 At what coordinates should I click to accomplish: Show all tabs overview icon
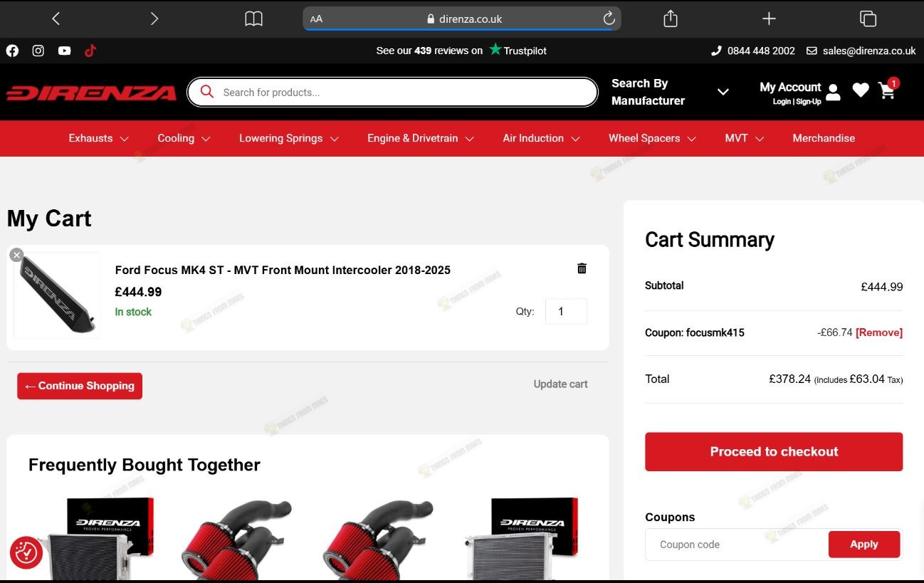[x=868, y=19]
